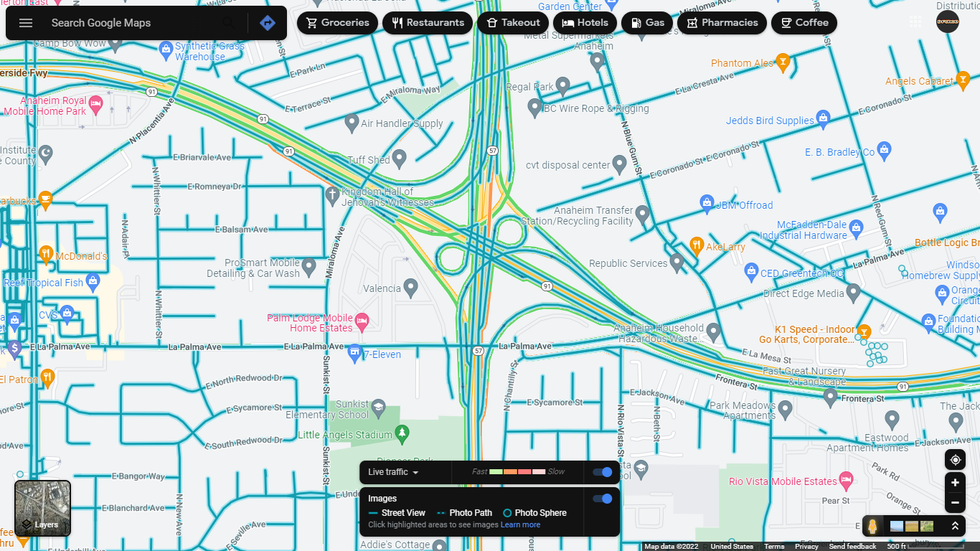Click the Directions arrow icon
Image resolution: width=980 pixels, height=551 pixels.
pos(267,23)
